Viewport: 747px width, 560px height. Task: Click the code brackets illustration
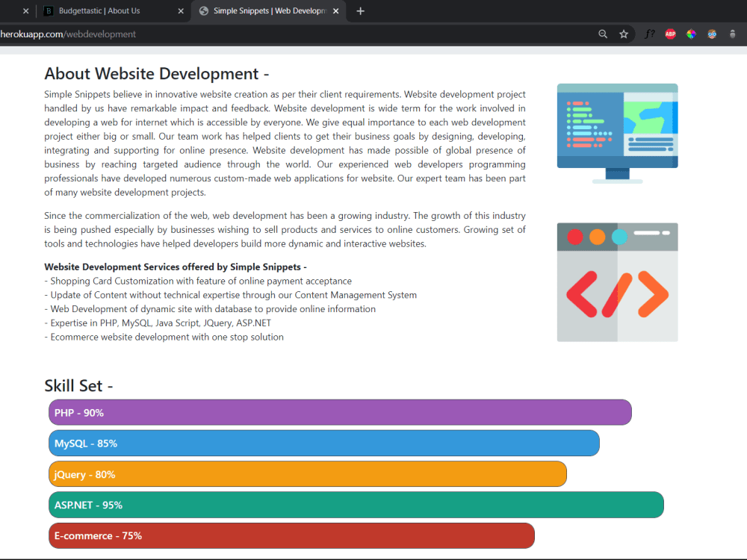[x=618, y=282]
